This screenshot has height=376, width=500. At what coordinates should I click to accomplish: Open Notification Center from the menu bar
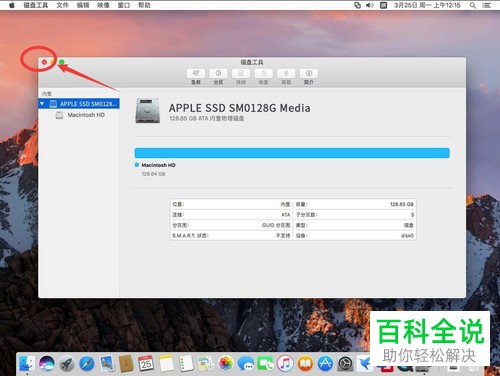coord(487,5)
